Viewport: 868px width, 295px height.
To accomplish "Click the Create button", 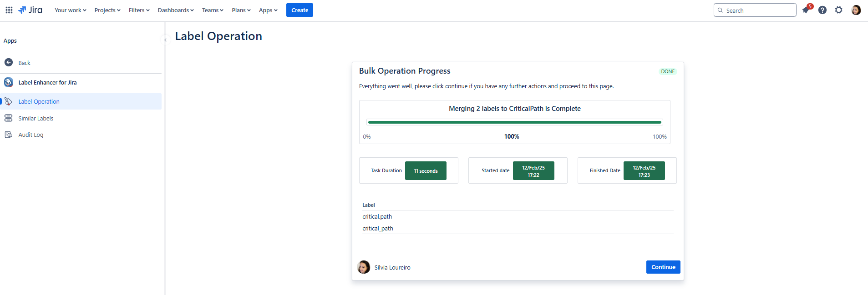I will click(x=299, y=10).
